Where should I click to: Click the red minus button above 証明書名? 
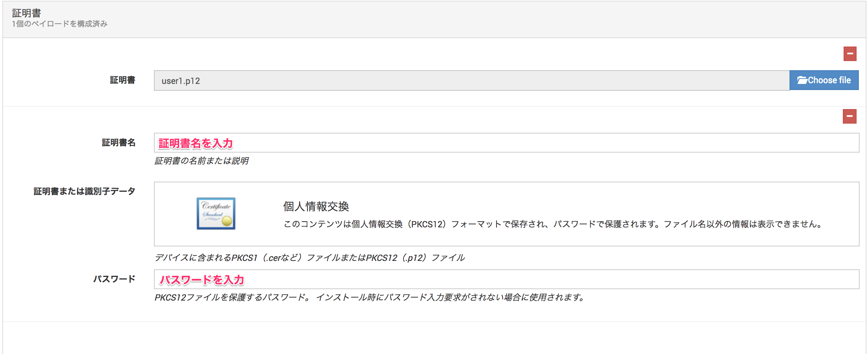(x=849, y=116)
